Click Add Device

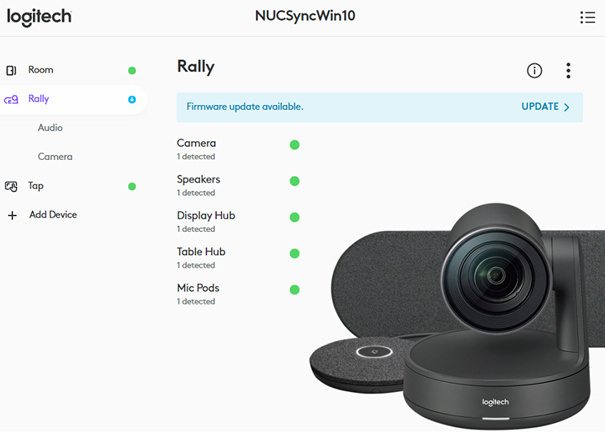tap(53, 215)
